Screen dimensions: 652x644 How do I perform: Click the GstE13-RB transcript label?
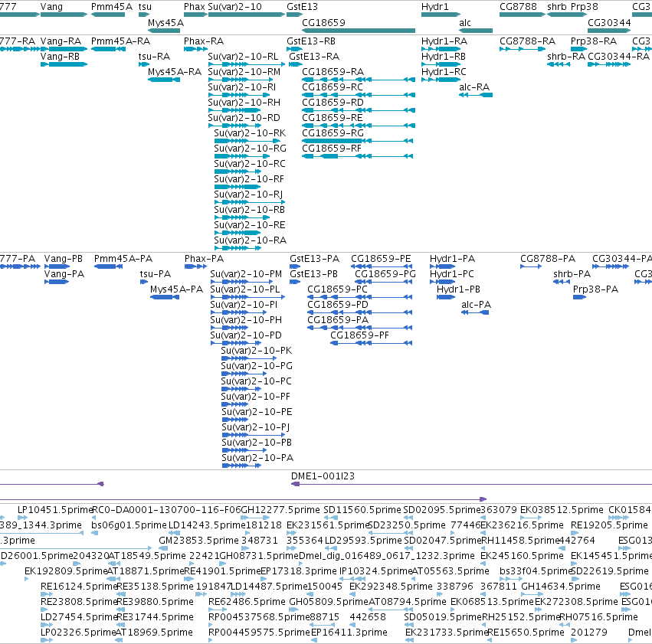[311, 41]
